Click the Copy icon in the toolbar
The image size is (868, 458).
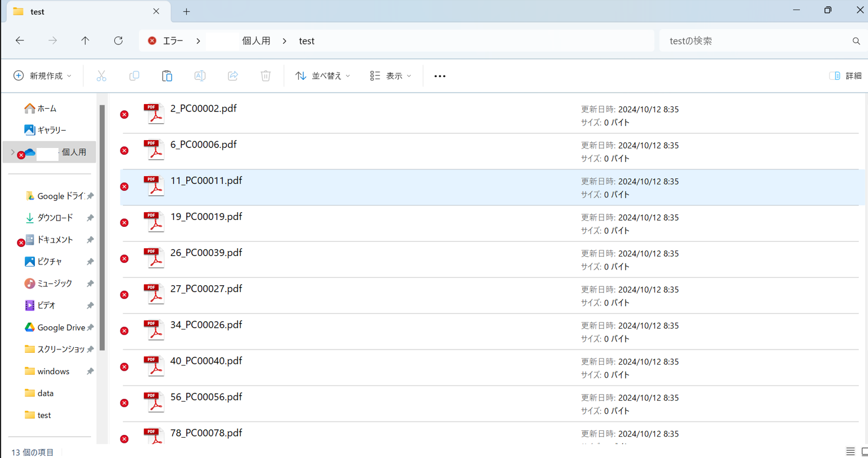[x=134, y=76]
